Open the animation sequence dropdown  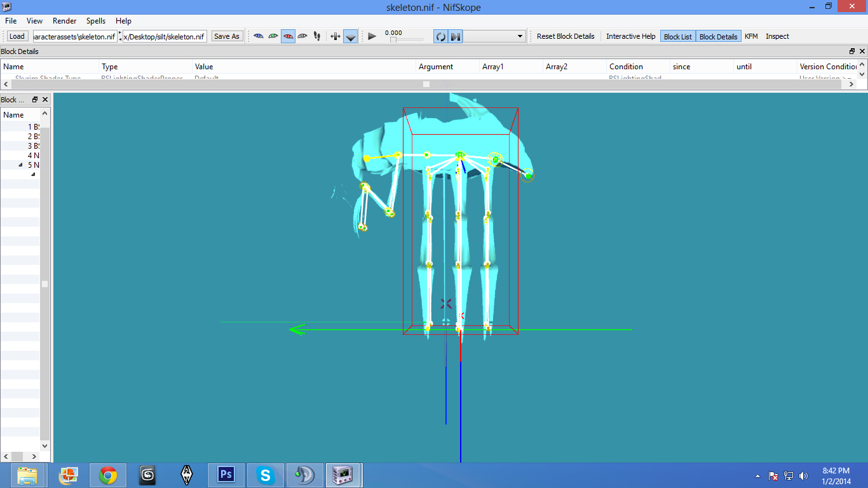click(x=494, y=36)
